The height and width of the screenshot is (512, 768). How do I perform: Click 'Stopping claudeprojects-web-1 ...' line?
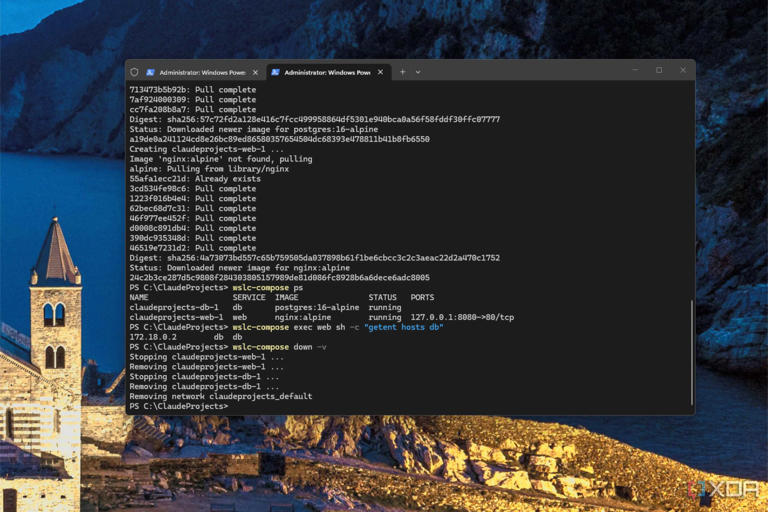[x=206, y=357]
